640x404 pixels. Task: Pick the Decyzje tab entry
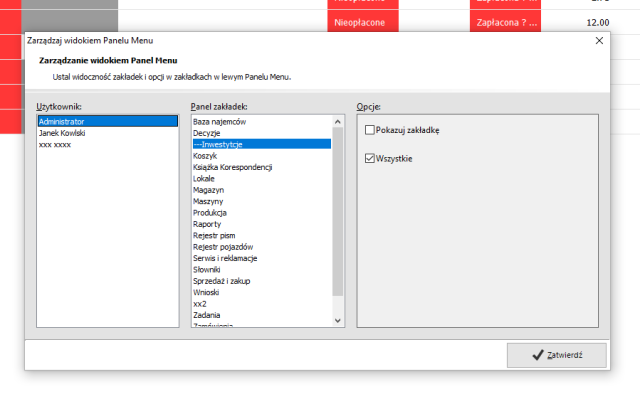click(x=262, y=133)
